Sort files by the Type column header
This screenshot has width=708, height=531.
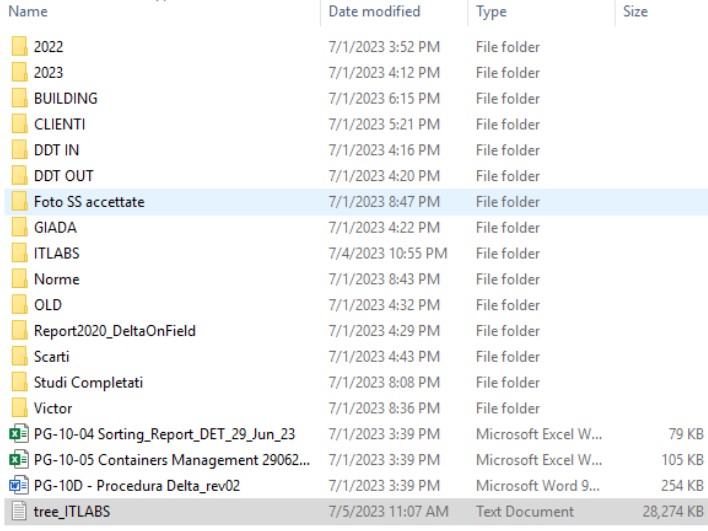click(491, 12)
